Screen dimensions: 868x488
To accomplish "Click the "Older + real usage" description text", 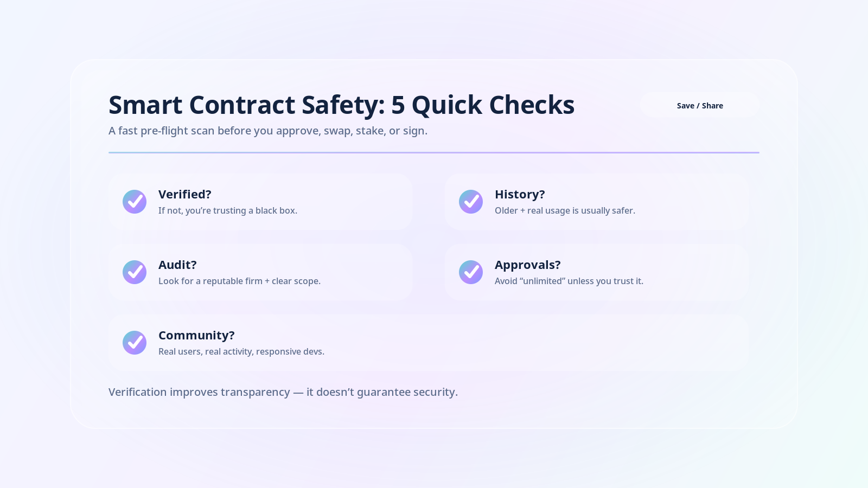I will 565,210.
